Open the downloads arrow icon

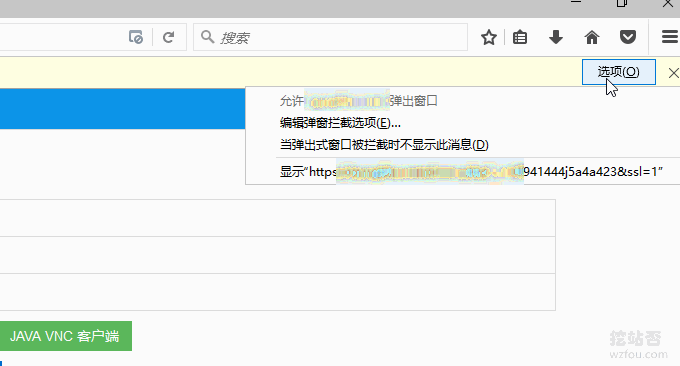click(556, 37)
